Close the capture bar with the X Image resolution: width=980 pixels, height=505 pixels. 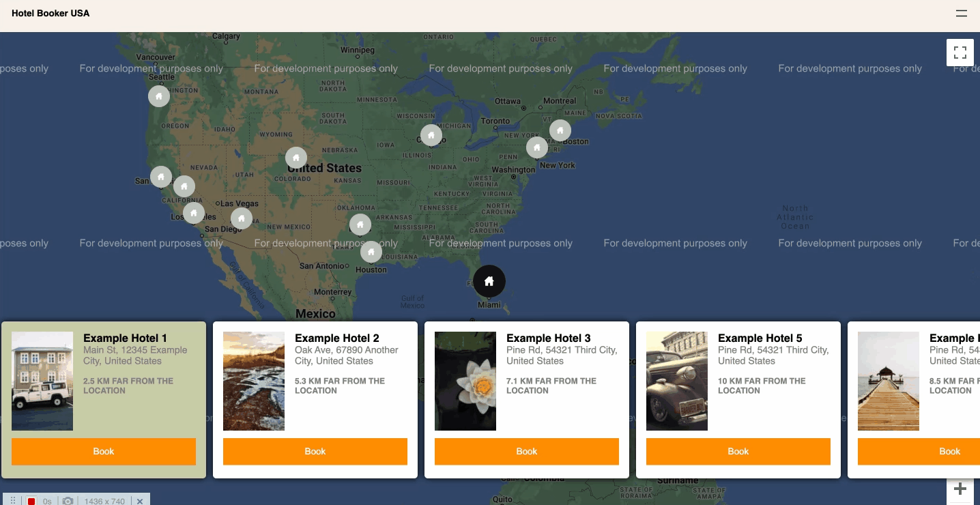(140, 501)
